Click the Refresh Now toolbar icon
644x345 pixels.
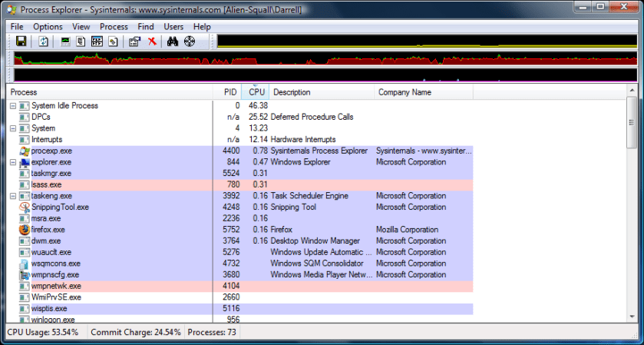click(x=44, y=41)
